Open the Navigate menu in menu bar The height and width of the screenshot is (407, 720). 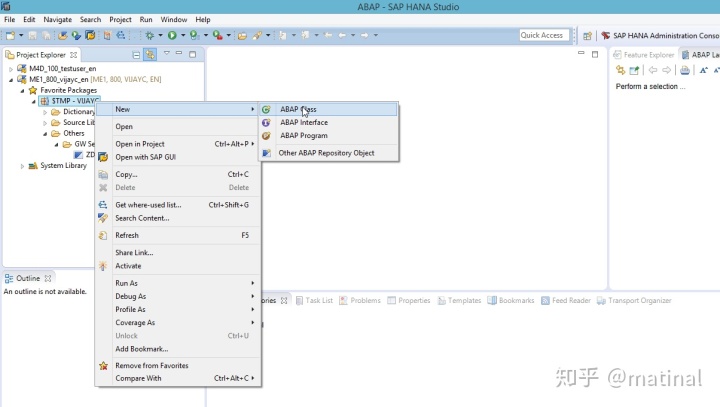57,20
